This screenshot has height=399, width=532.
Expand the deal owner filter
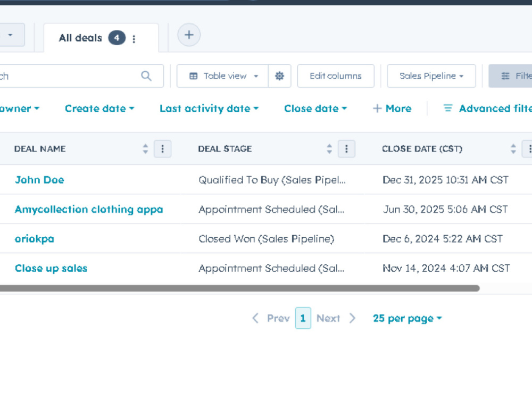pos(20,109)
